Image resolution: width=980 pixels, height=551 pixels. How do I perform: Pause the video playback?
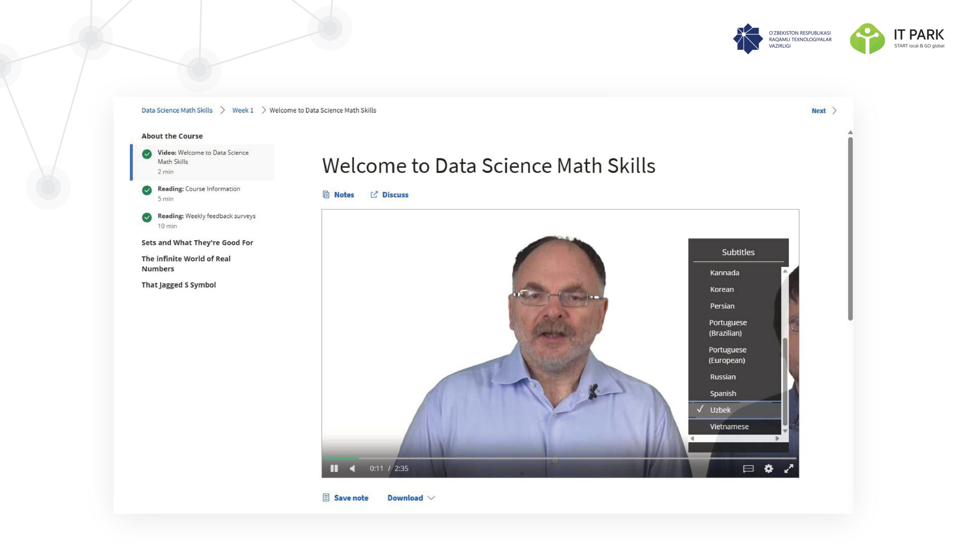click(334, 468)
